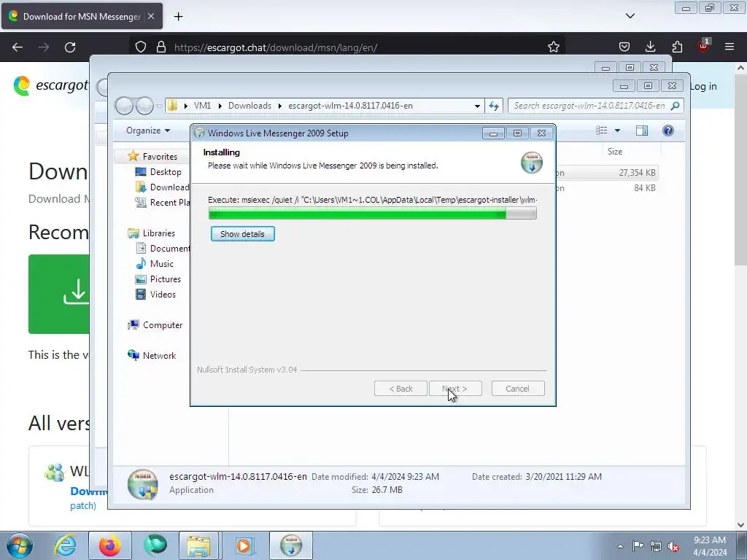Select the Documents library in the sidebar

coord(163,249)
